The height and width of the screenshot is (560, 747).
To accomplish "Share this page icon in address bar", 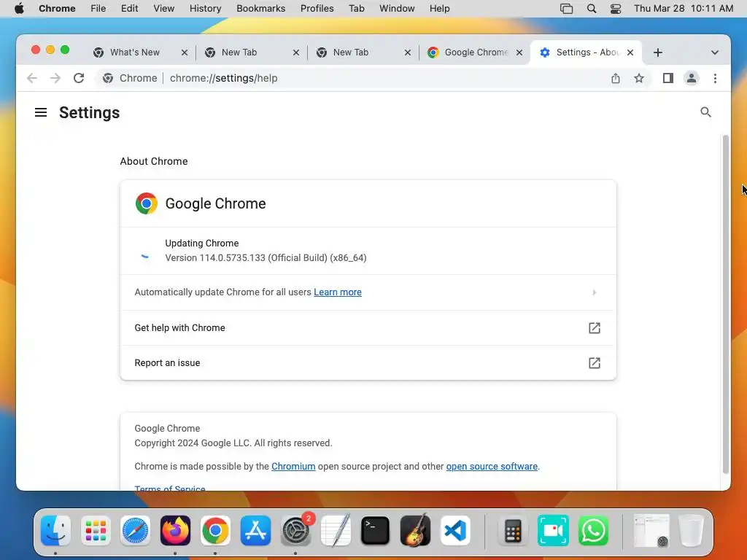I will coord(616,78).
